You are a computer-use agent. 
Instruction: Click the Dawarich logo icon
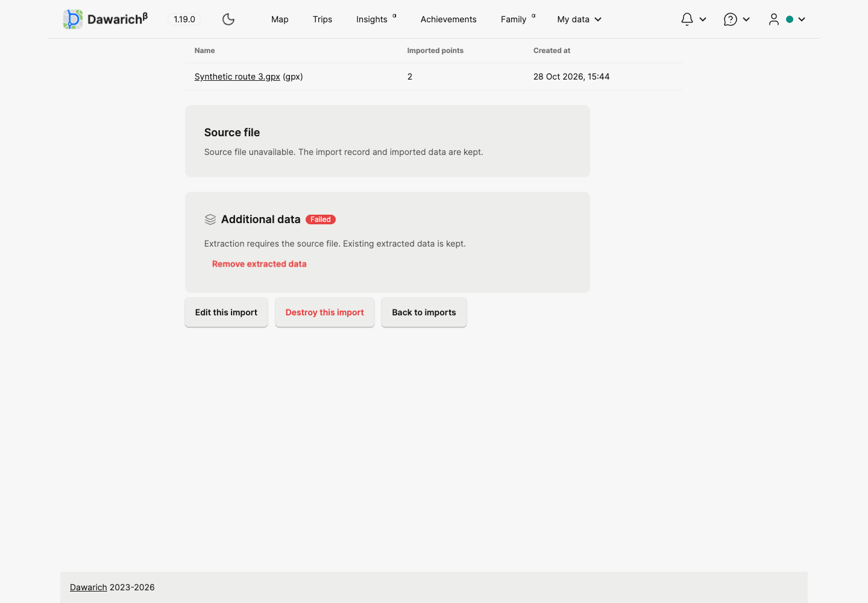[73, 19]
